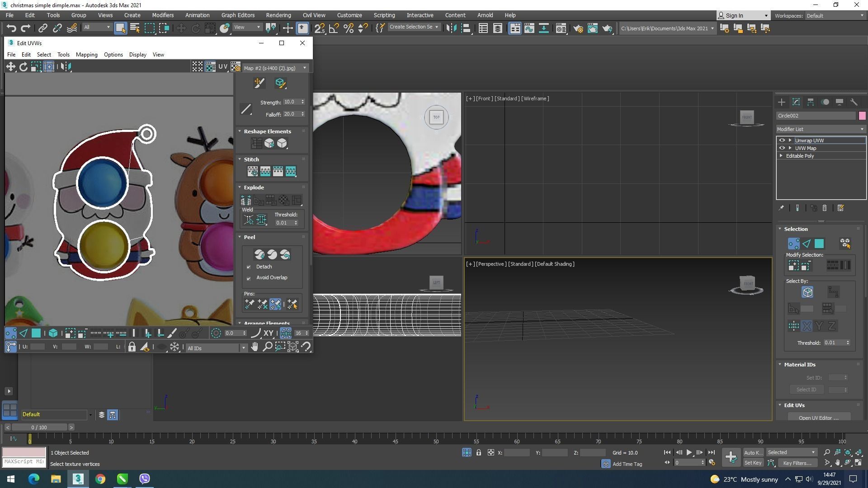868x488 pixels.
Task: Click the Angle Snap toggle icon
Action: point(334,28)
